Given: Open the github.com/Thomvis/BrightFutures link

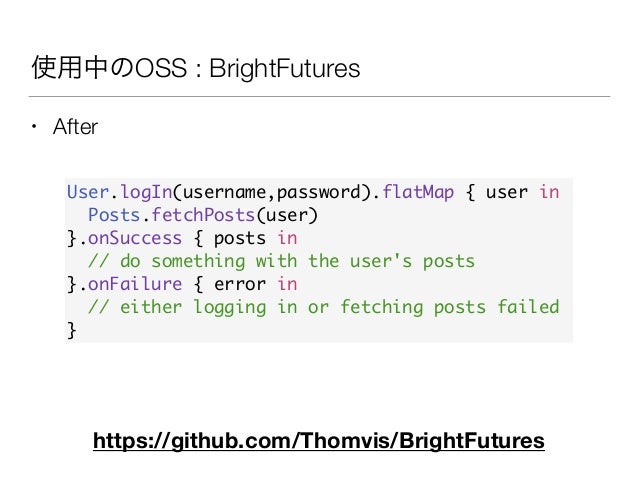Looking at the screenshot, I should pyautogui.click(x=319, y=441).
